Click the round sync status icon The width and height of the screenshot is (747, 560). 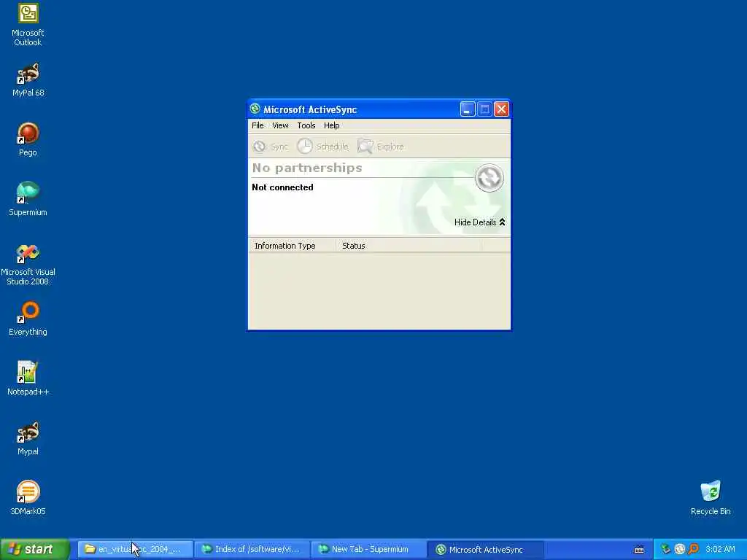pyautogui.click(x=489, y=178)
